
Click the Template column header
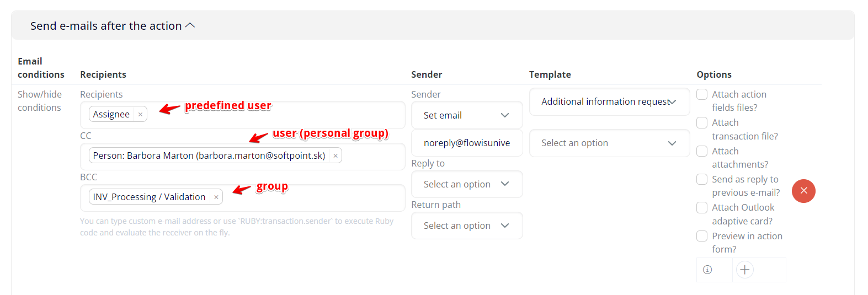(x=550, y=74)
